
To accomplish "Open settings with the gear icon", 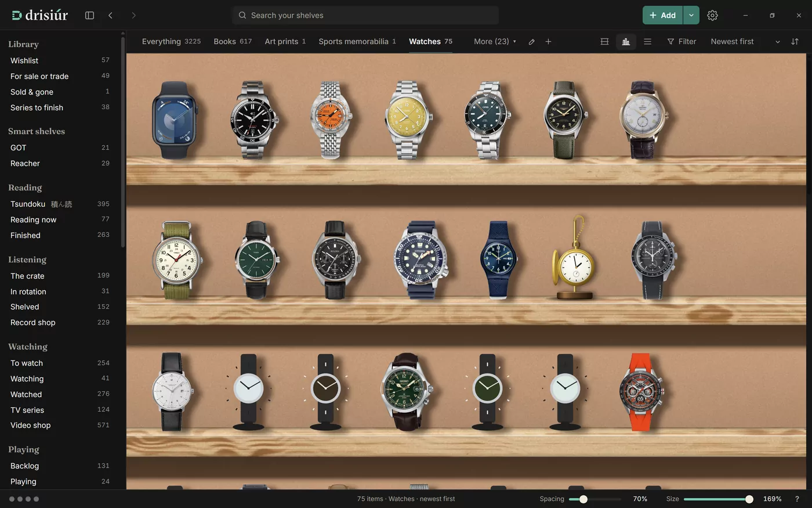I will click(712, 15).
